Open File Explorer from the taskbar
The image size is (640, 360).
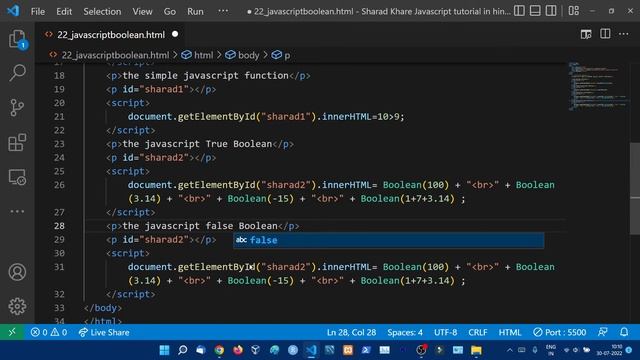pyautogui.click(x=476, y=350)
